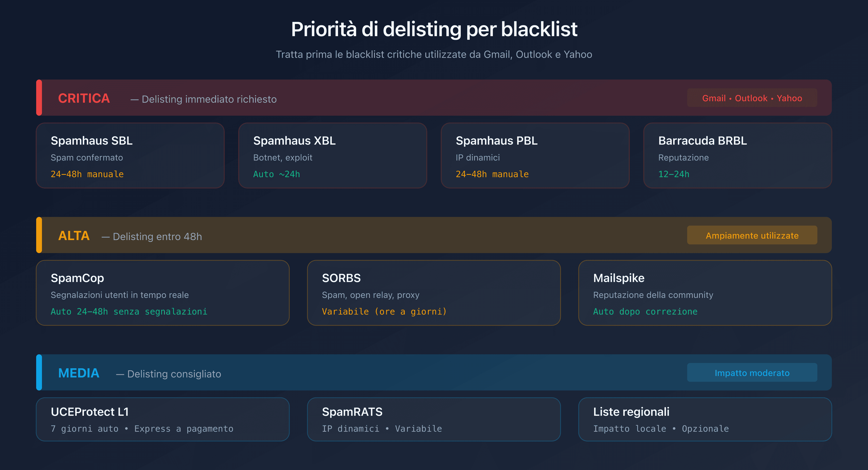Click the 'Ampiamente utilizzate' badge
The width and height of the screenshot is (868, 470).
752,235
